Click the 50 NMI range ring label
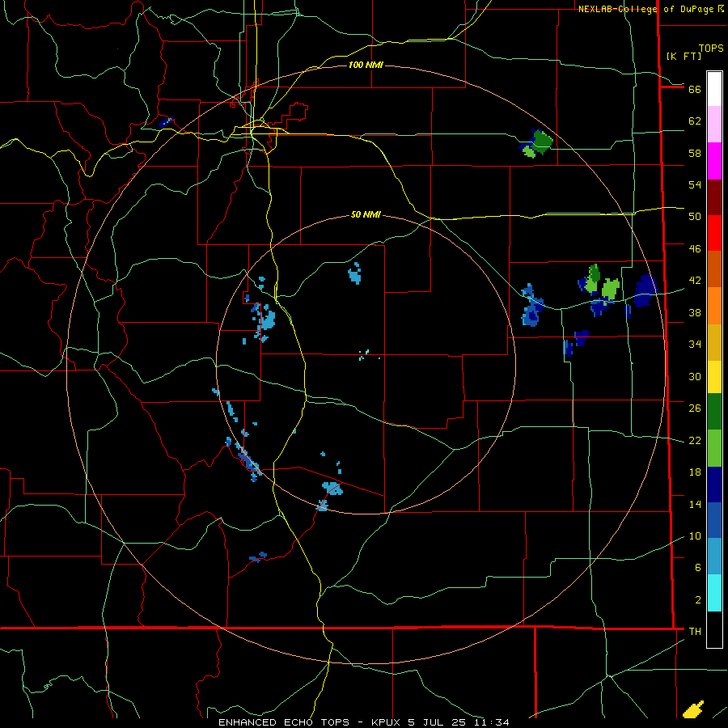The height and width of the screenshot is (728, 728). click(366, 214)
